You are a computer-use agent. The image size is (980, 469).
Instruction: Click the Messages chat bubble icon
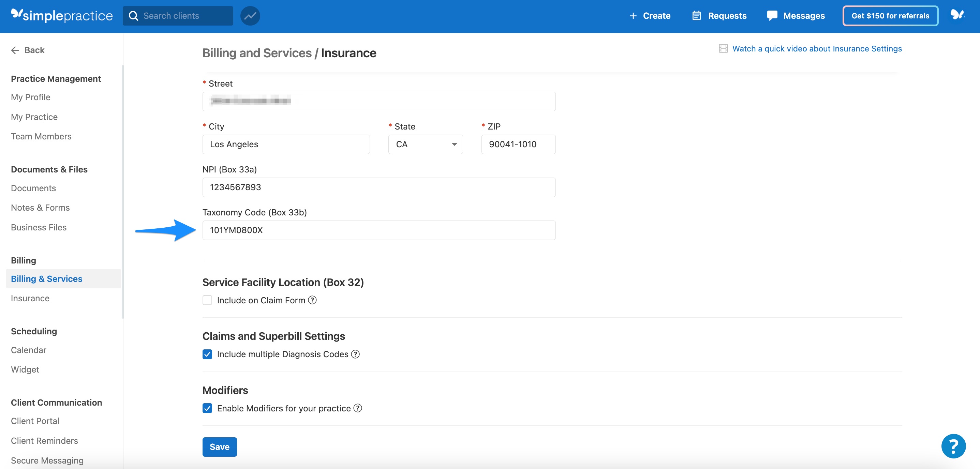pyautogui.click(x=772, y=16)
